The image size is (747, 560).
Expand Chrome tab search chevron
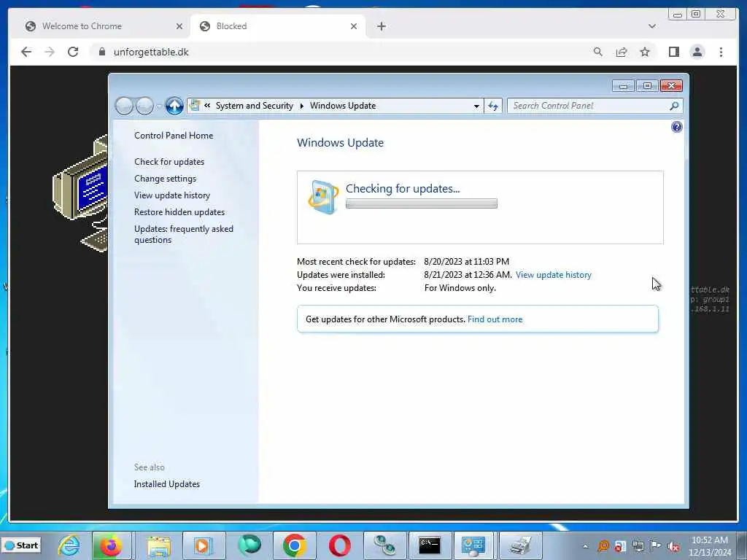(x=651, y=26)
